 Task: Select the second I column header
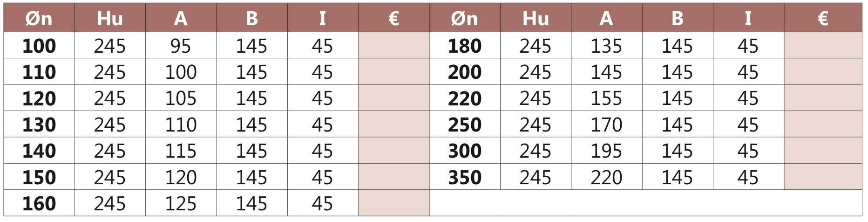[x=748, y=18]
